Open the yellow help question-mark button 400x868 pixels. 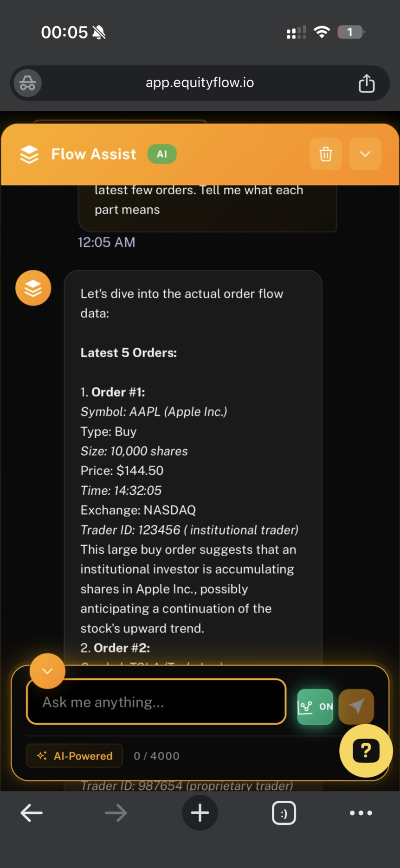point(366,750)
